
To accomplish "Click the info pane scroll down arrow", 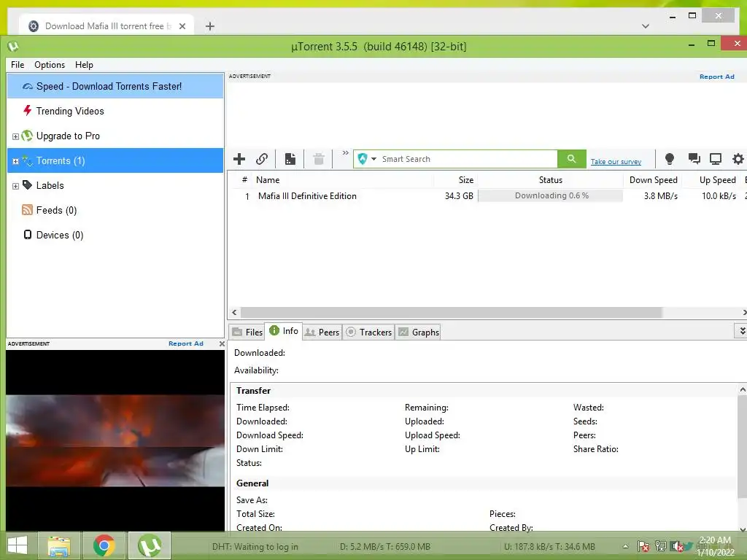I will pos(742,529).
